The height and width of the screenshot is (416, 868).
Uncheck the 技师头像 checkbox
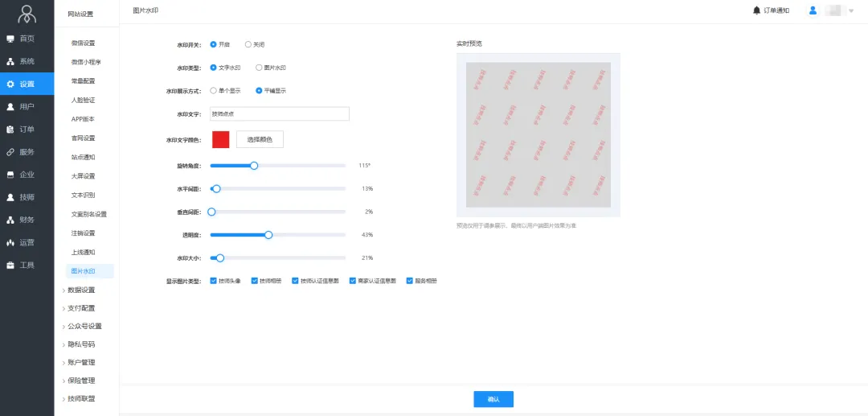click(213, 281)
